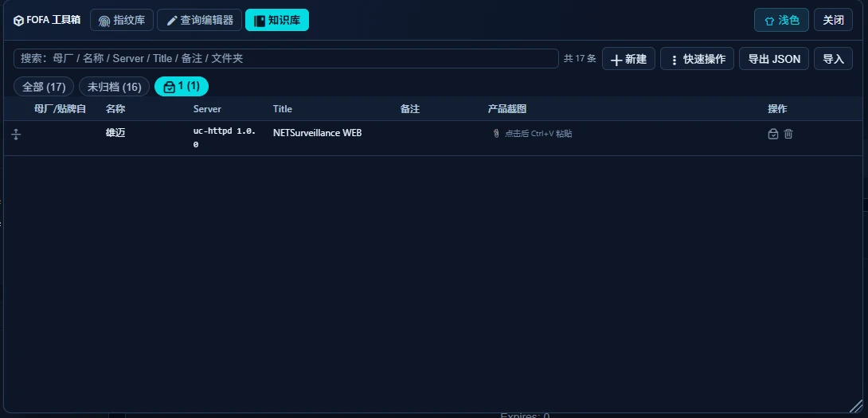Click the Title column header
The image size is (868, 418).
(x=283, y=109)
